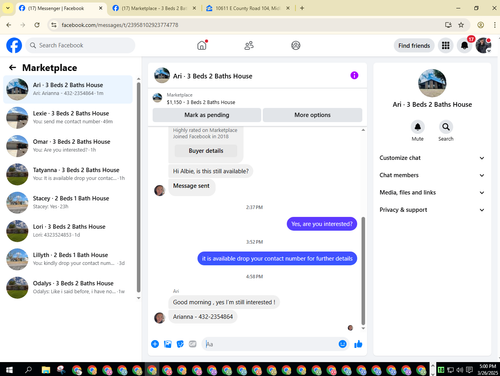This screenshot has width=500, height=376.
Task: Click the volume icon in system tray
Action: (x=460, y=370)
